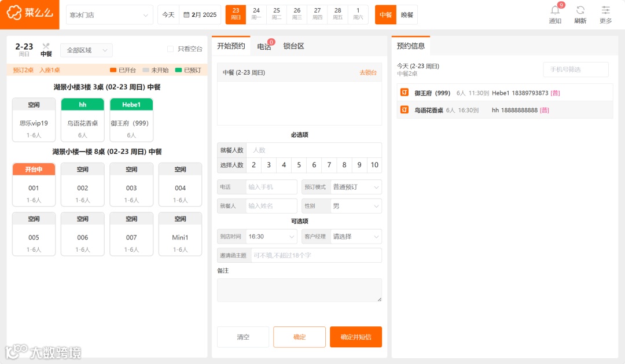The width and height of the screenshot is (625, 364).
Task: Switch to the 开始预约 tab
Action: point(231,46)
